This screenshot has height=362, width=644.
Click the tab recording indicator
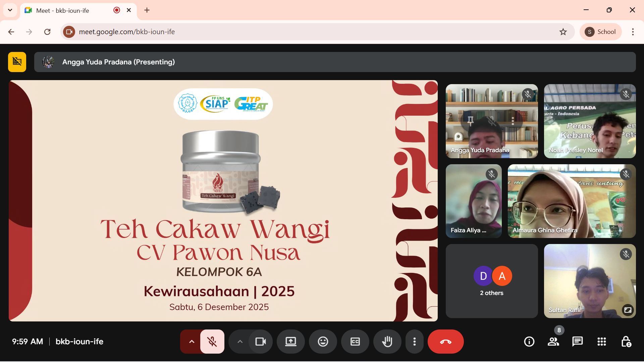pos(117,10)
